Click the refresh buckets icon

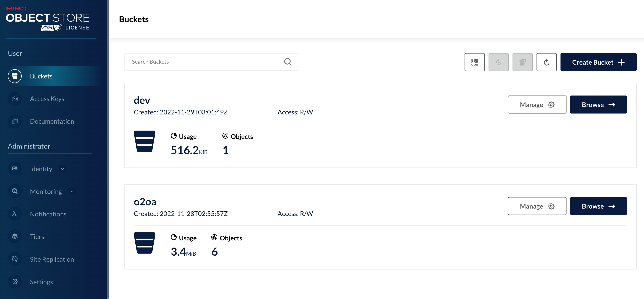click(546, 62)
